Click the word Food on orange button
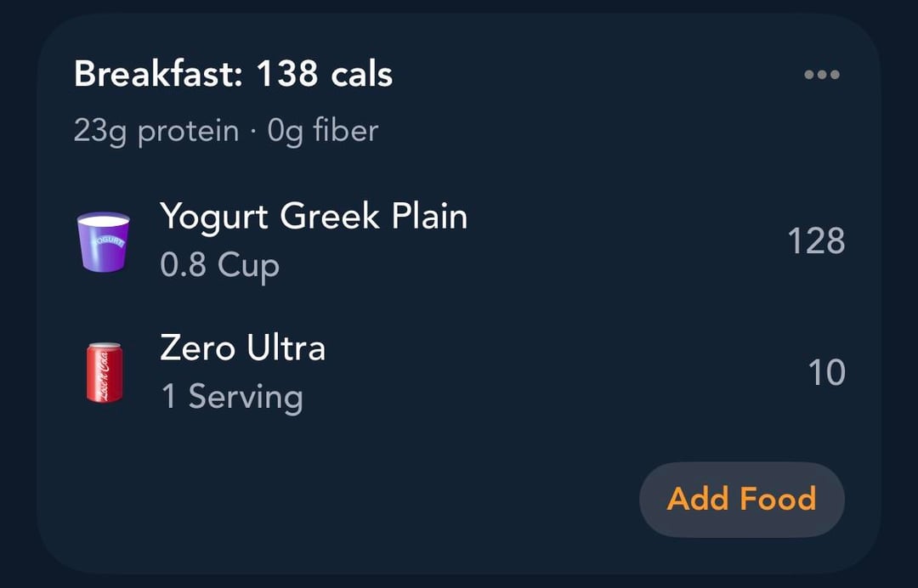The height and width of the screenshot is (588, 918). [778, 499]
